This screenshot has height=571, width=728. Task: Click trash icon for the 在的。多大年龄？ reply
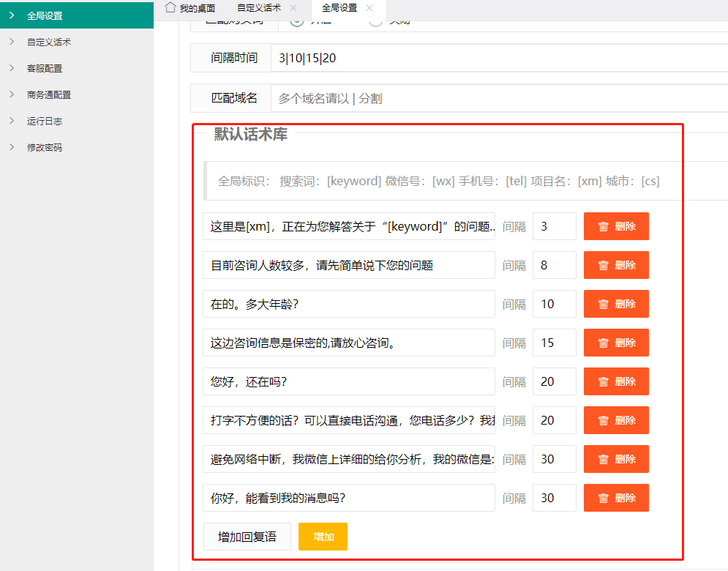click(604, 304)
